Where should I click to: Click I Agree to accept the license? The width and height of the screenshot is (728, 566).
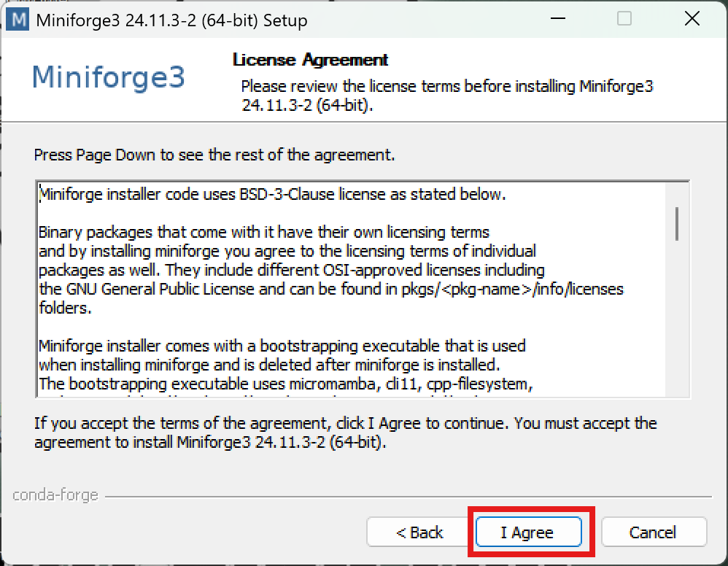point(527,532)
